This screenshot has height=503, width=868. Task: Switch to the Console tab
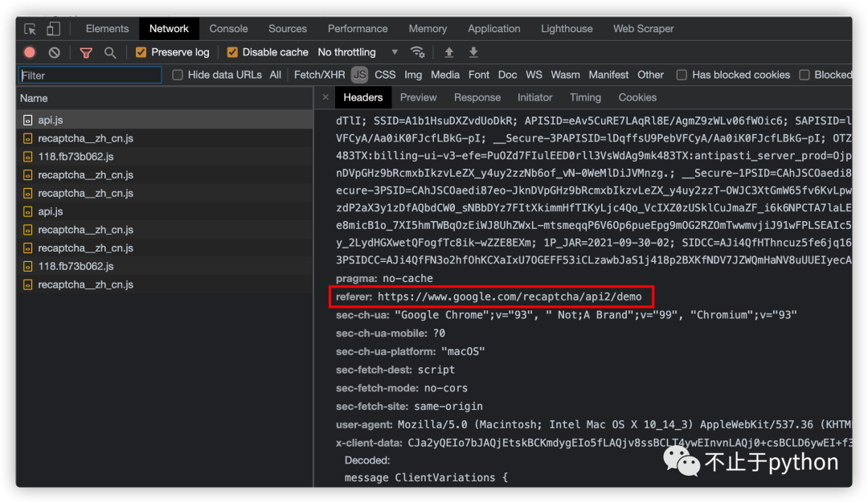tap(228, 28)
